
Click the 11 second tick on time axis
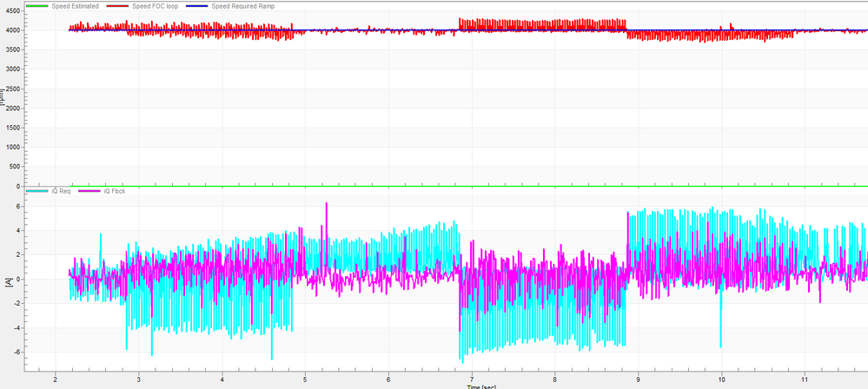(805, 379)
